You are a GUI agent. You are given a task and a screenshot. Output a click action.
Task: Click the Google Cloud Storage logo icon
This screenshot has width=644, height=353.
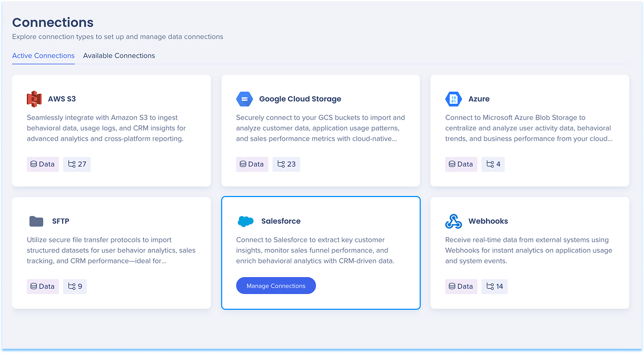pos(244,99)
